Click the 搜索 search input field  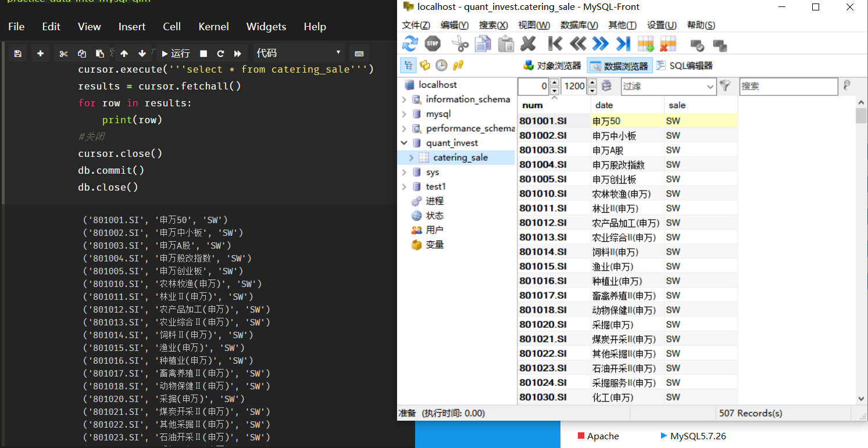[788, 86]
